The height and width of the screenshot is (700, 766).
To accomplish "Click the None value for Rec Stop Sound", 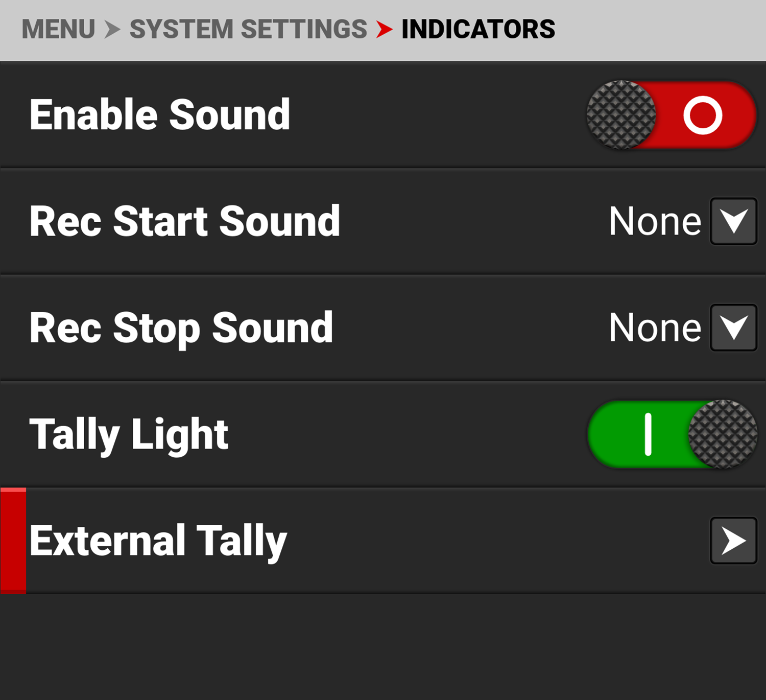I will click(x=655, y=328).
